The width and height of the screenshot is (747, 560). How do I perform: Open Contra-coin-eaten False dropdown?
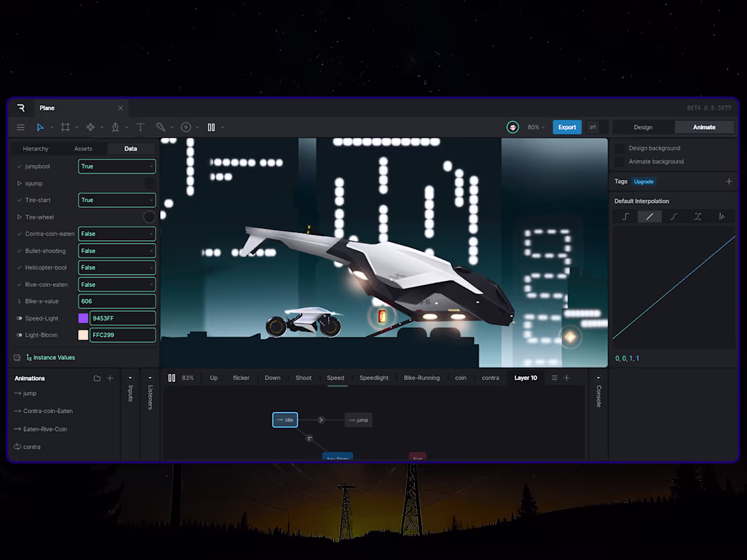click(117, 234)
